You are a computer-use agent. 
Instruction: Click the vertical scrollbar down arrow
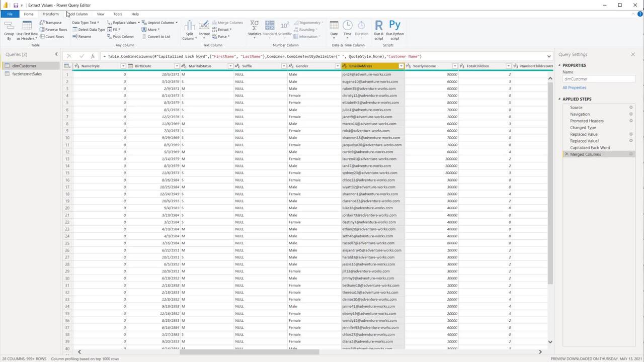(550, 342)
